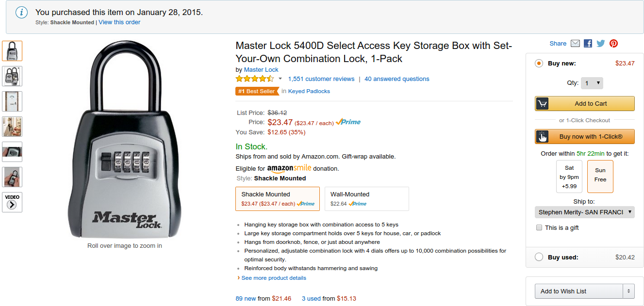Click the star rating icons
Image resolution: width=644 pixels, height=306 pixels.
pos(255,79)
